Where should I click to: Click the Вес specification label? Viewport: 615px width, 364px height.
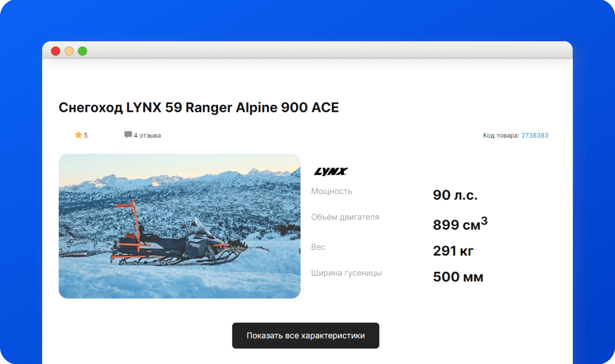point(318,247)
